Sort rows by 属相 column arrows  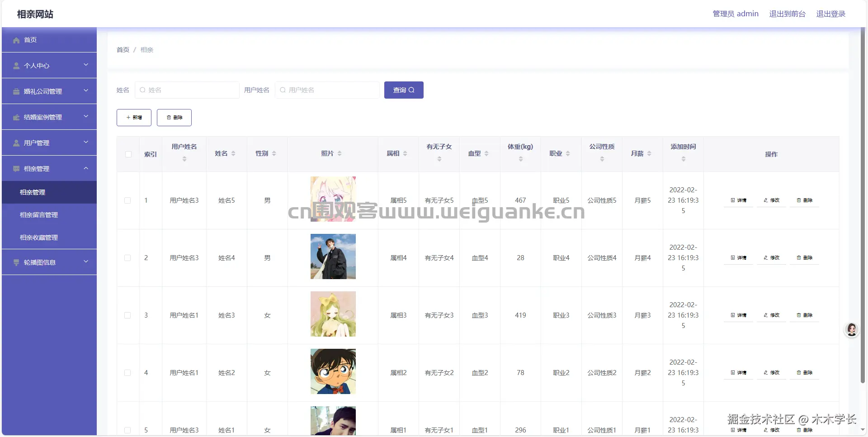[x=405, y=154]
